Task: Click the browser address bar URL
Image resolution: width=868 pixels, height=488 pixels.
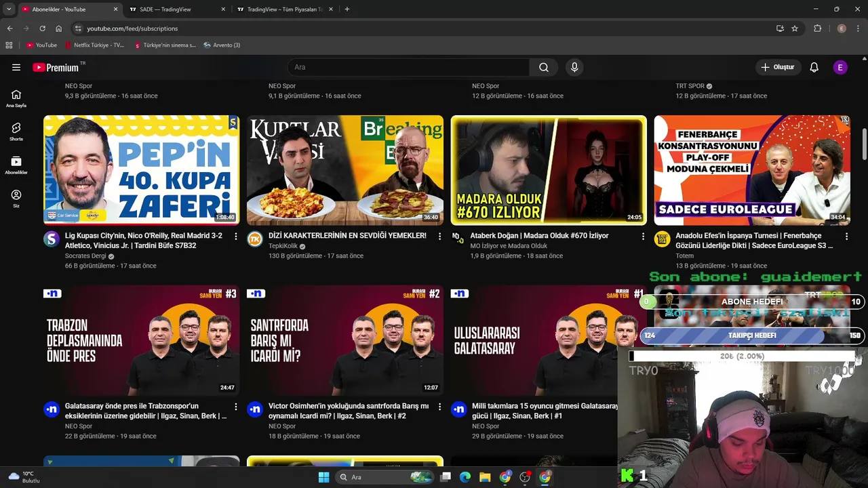Action: [132, 28]
